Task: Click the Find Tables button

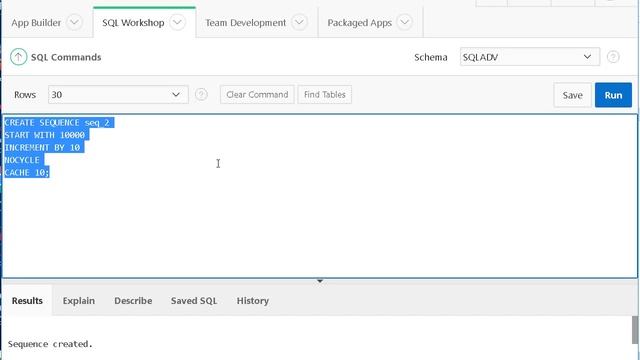Action: point(324,95)
